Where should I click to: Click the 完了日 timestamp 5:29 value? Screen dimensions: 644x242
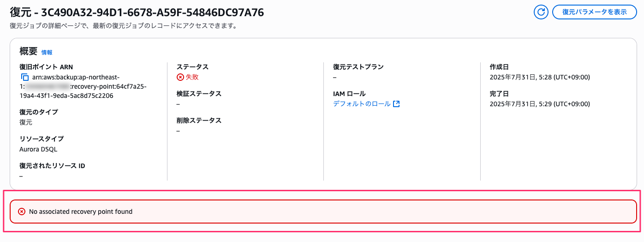tap(540, 104)
